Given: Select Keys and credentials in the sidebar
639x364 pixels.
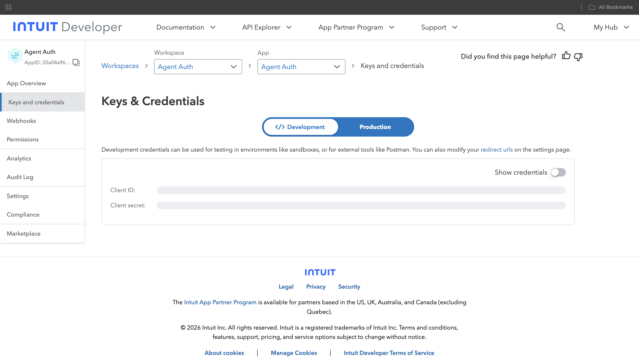Looking at the screenshot, I should pyautogui.click(x=42, y=102).
